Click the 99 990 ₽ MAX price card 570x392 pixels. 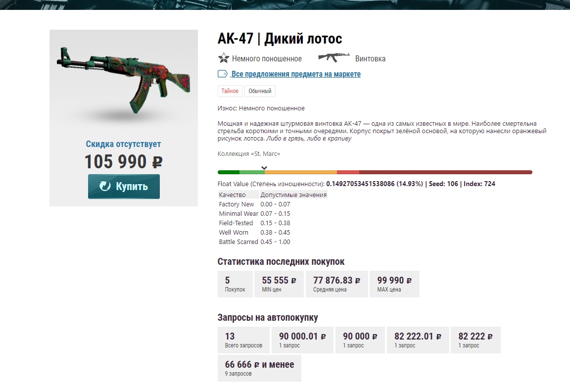click(x=394, y=284)
